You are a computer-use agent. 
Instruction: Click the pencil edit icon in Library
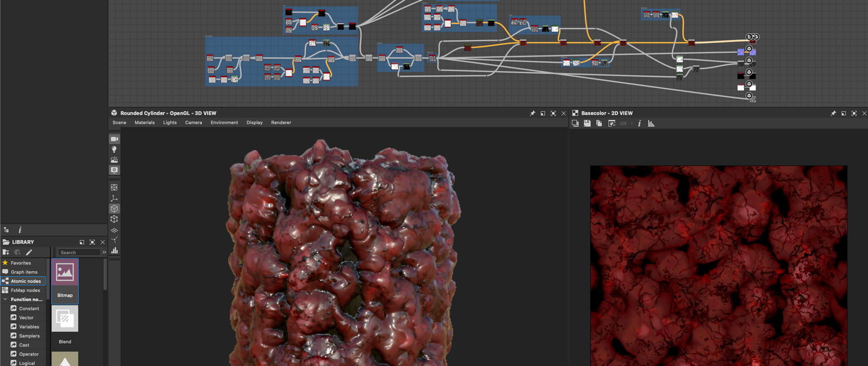(x=29, y=252)
